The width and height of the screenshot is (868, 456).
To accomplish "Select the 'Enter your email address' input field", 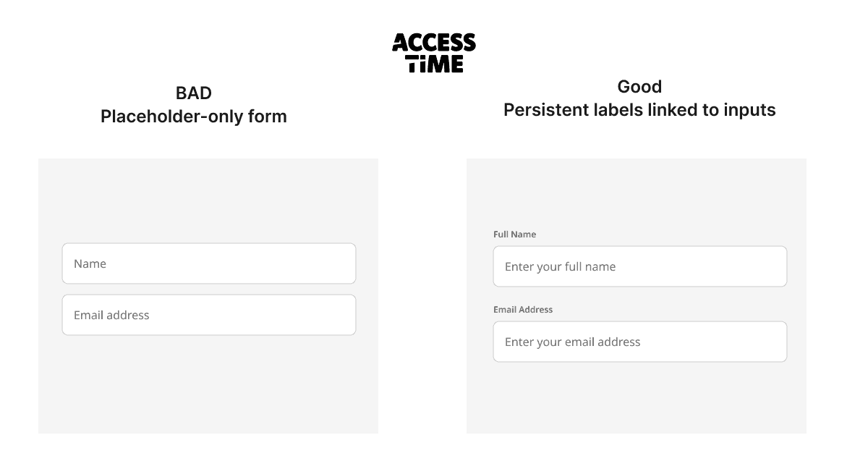I will point(639,341).
